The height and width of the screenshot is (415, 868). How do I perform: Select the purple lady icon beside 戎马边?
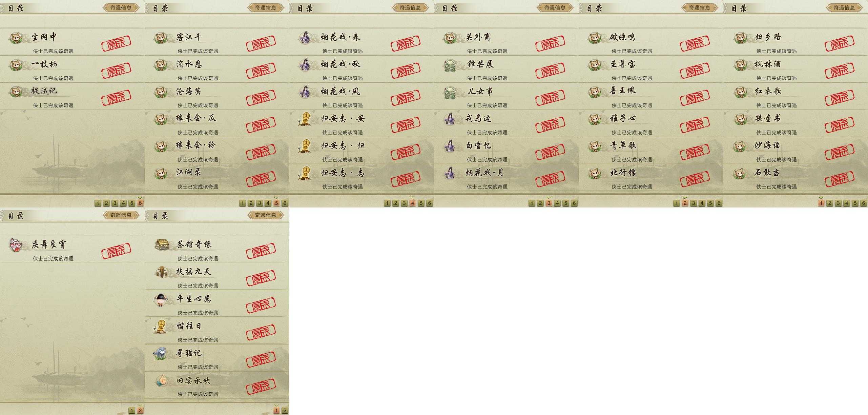click(x=450, y=119)
